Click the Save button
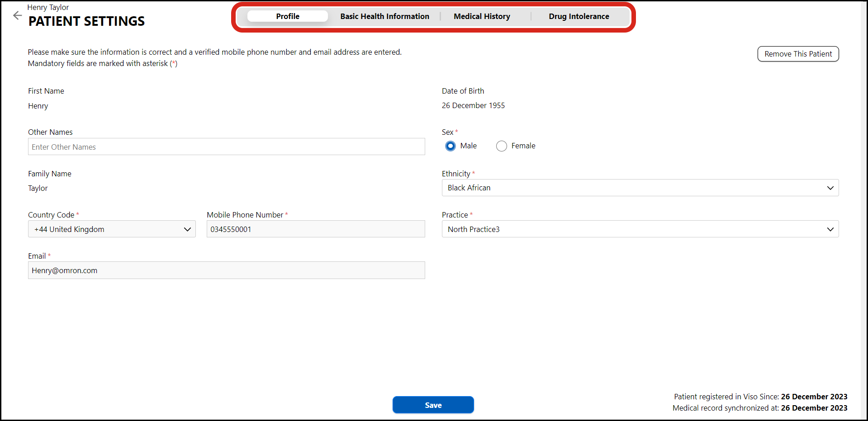The width and height of the screenshot is (868, 421). [x=433, y=405]
